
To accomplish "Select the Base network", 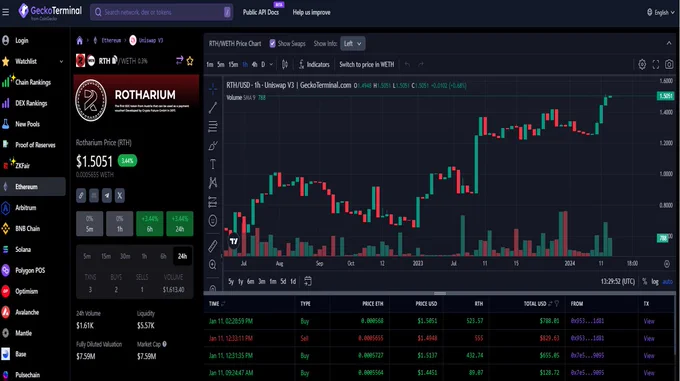I will pyautogui.click(x=21, y=354).
